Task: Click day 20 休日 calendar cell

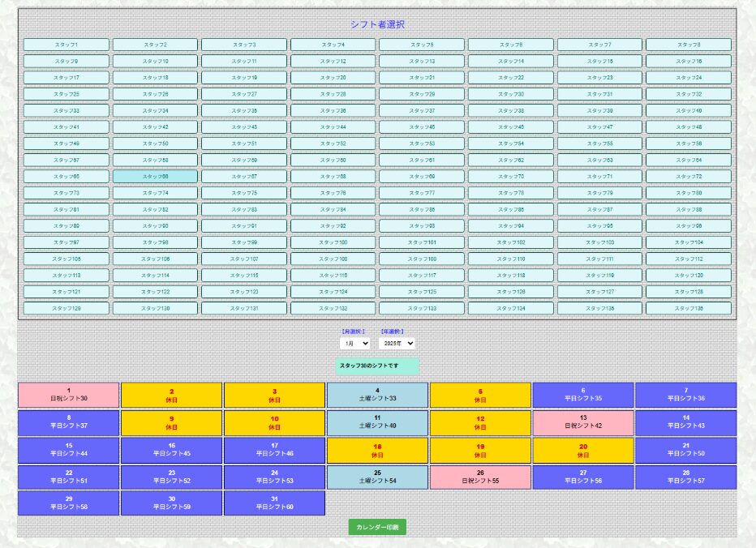Action: (x=583, y=450)
